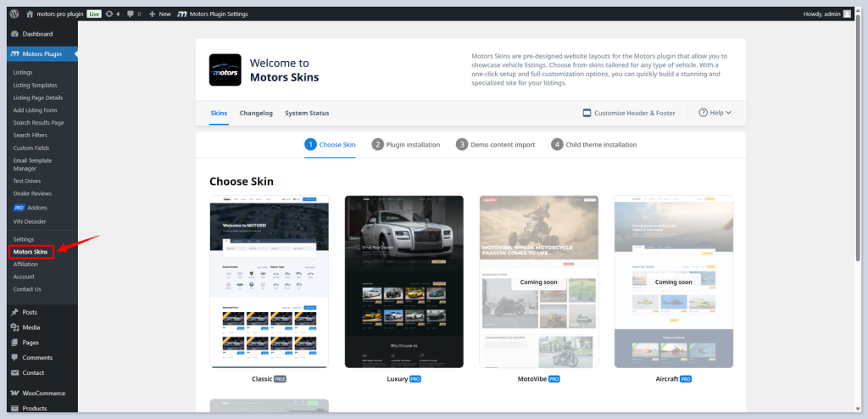Click the WordPress logo icon
This screenshot has width=868, height=419.
click(x=14, y=14)
